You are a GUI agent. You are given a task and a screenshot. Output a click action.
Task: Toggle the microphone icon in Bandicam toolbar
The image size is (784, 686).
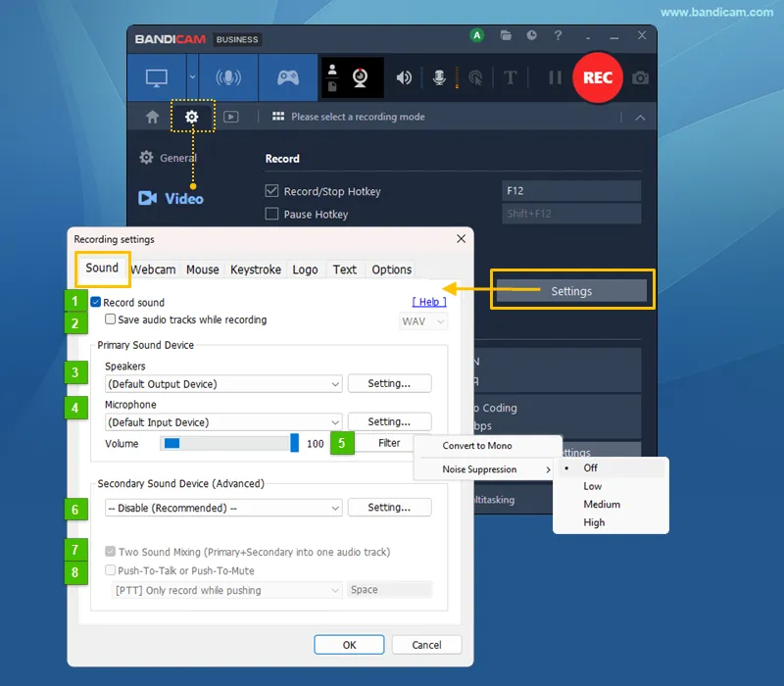(439, 78)
